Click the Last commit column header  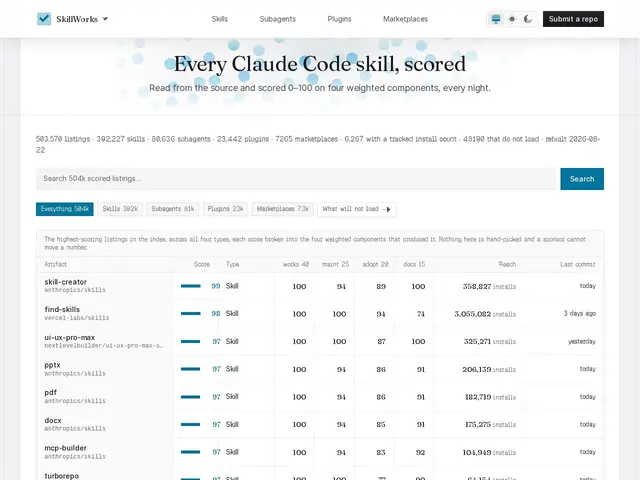point(578,264)
